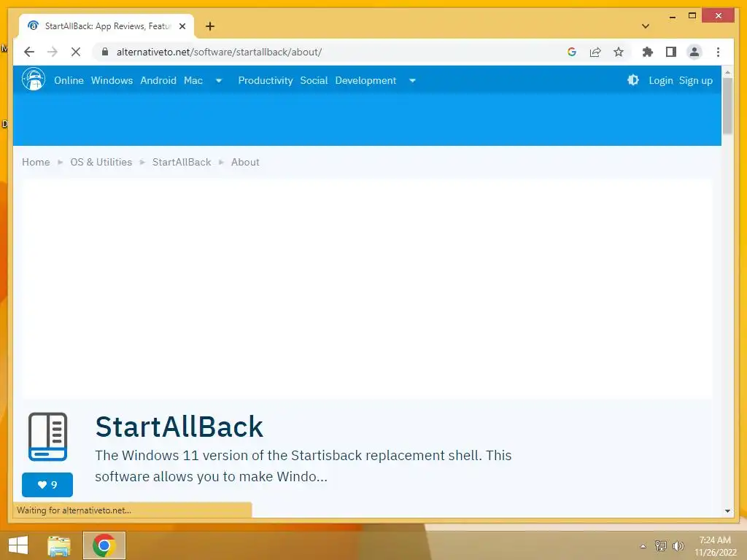Image resolution: width=747 pixels, height=560 pixels.
Task: Minimize the Chrome window
Action: tap(672, 16)
